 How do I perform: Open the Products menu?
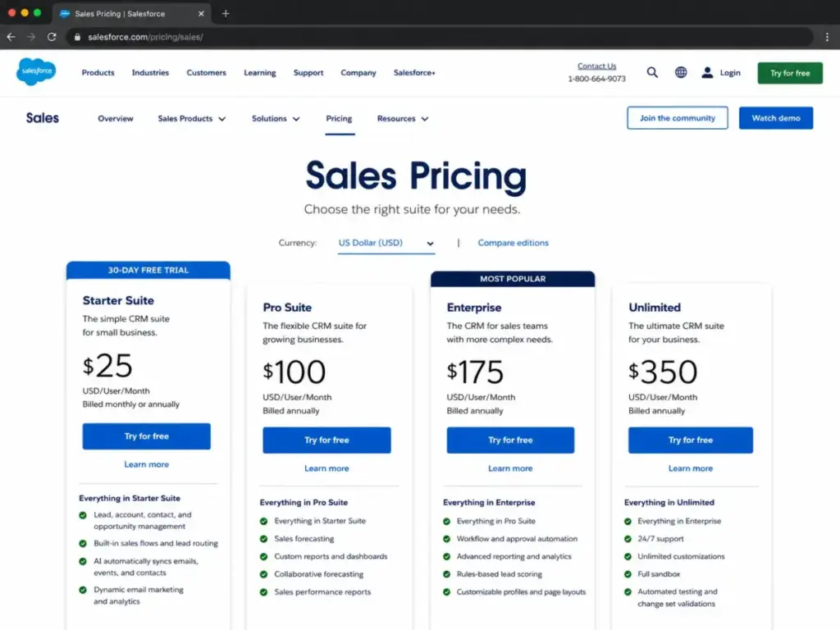98,72
